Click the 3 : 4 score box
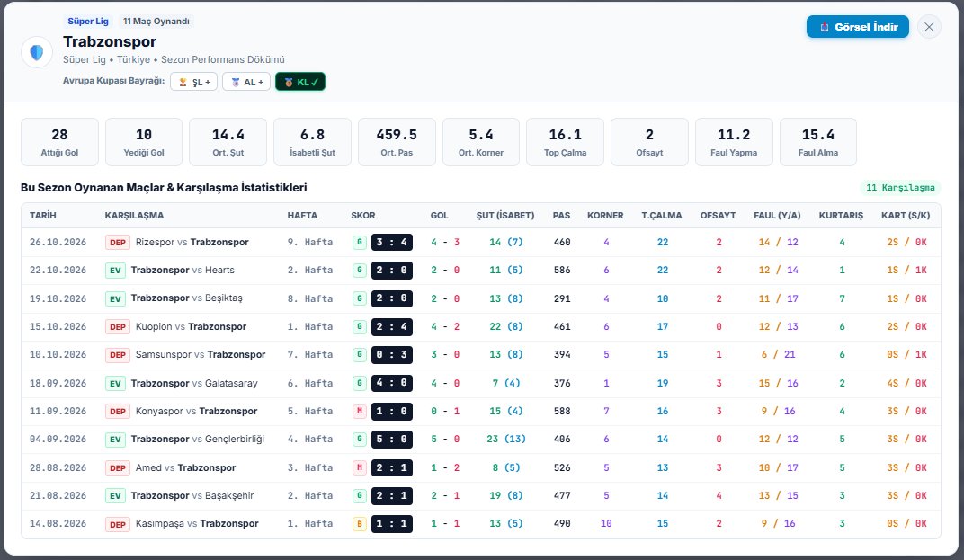Image resolution: width=964 pixels, height=560 pixels. pos(392,242)
